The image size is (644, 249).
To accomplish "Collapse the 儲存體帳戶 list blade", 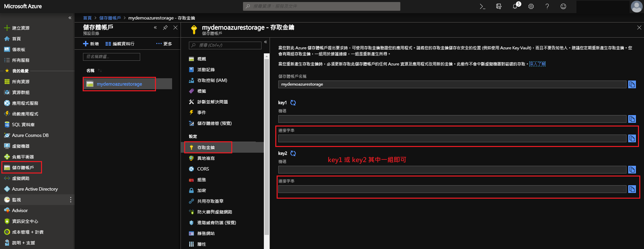I will [155, 28].
